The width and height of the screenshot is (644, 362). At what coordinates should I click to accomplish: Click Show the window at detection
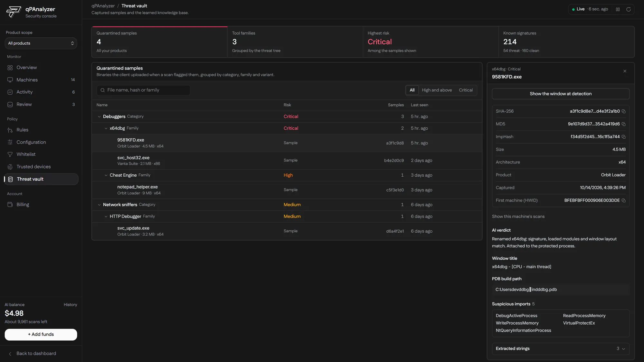[x=561, y=94]
